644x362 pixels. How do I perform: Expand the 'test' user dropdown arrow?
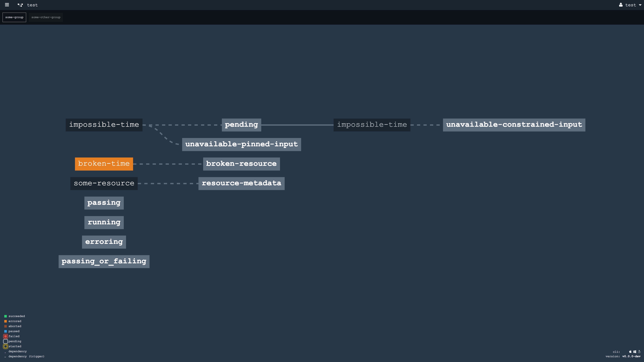[640, 5]
